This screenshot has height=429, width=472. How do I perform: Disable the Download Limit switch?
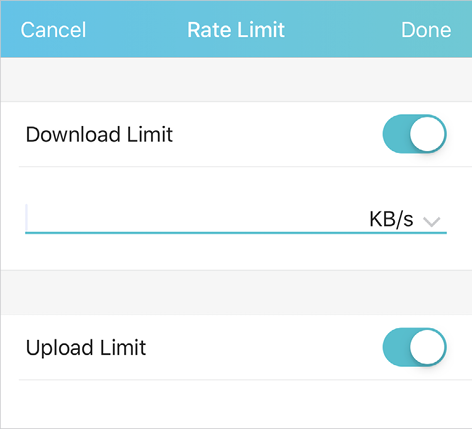415,134
